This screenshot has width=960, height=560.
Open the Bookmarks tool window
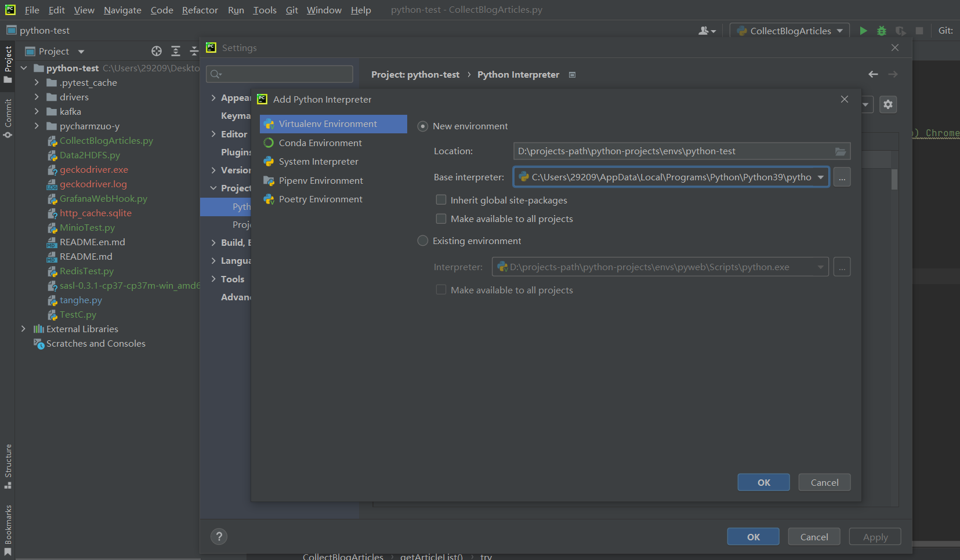(x=8, y=530)
